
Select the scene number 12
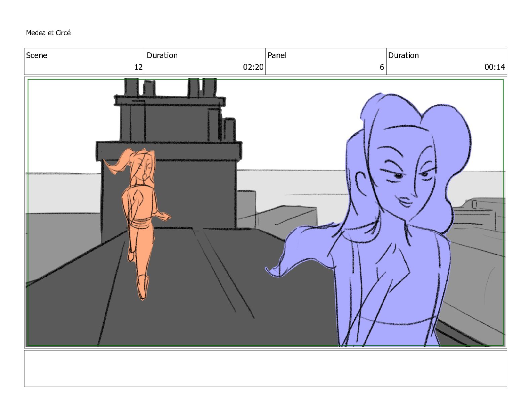pyautogui.click(x=138, y=67)
